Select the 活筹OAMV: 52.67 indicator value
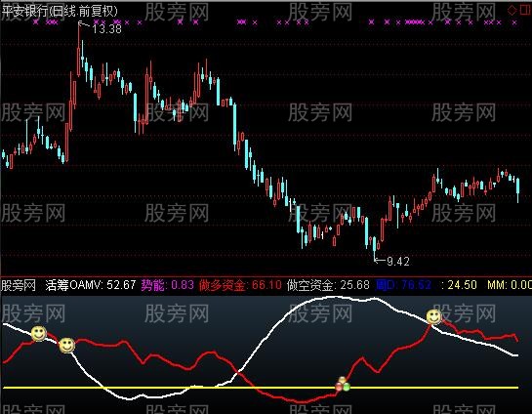The width and height of the screenshot is (532, 414). point(91,285)
